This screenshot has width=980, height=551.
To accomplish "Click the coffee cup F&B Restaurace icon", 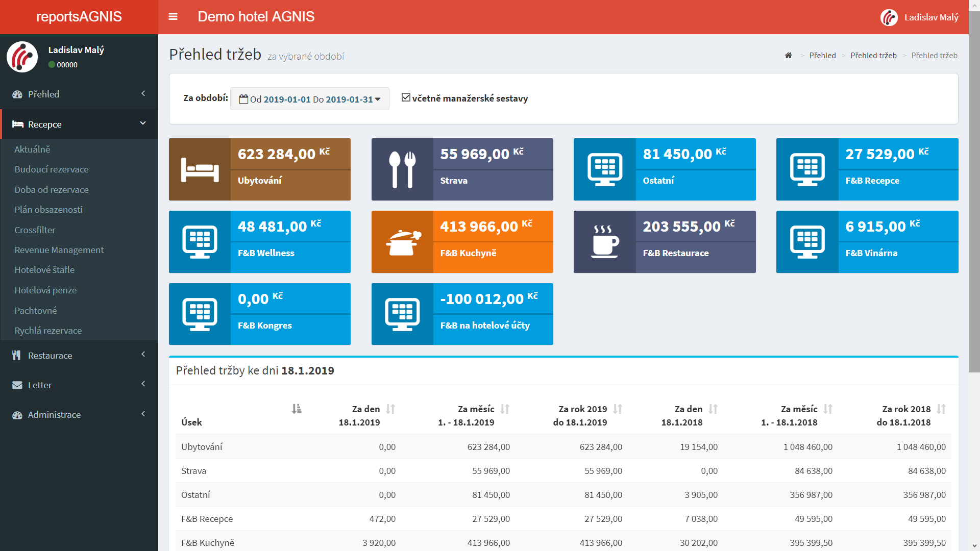I will pos(605,242).
